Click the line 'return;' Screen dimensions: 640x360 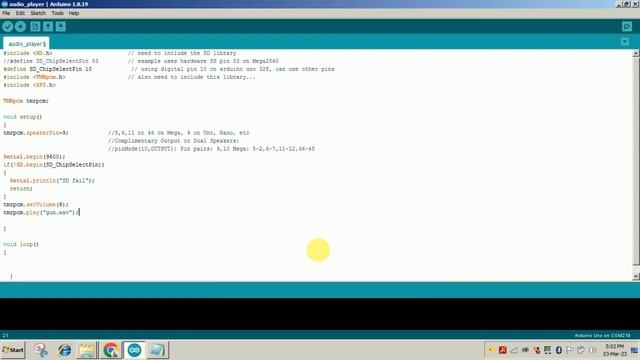click(21, 189)
